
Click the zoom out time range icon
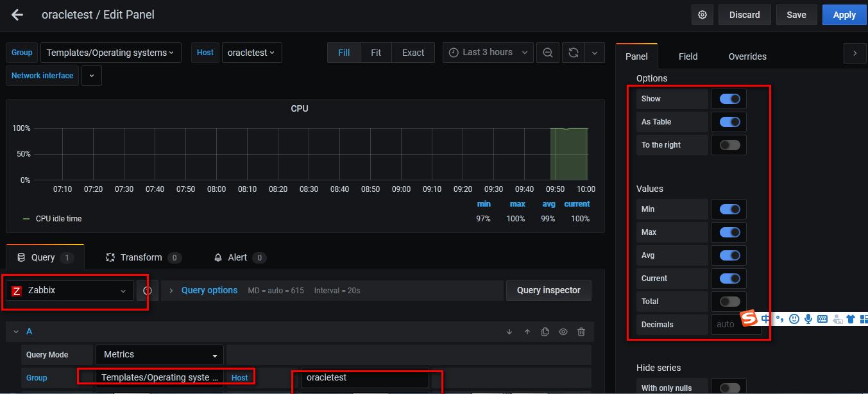point(547,53)
